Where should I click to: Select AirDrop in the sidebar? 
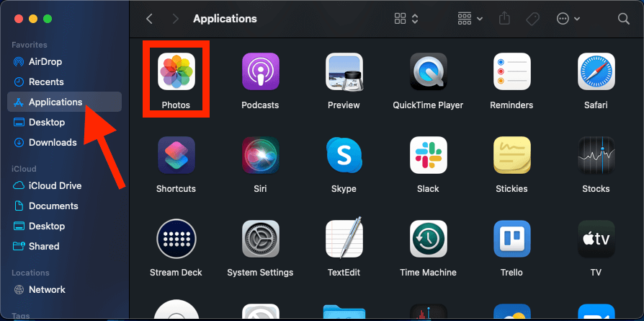click(x=65, y=62)
